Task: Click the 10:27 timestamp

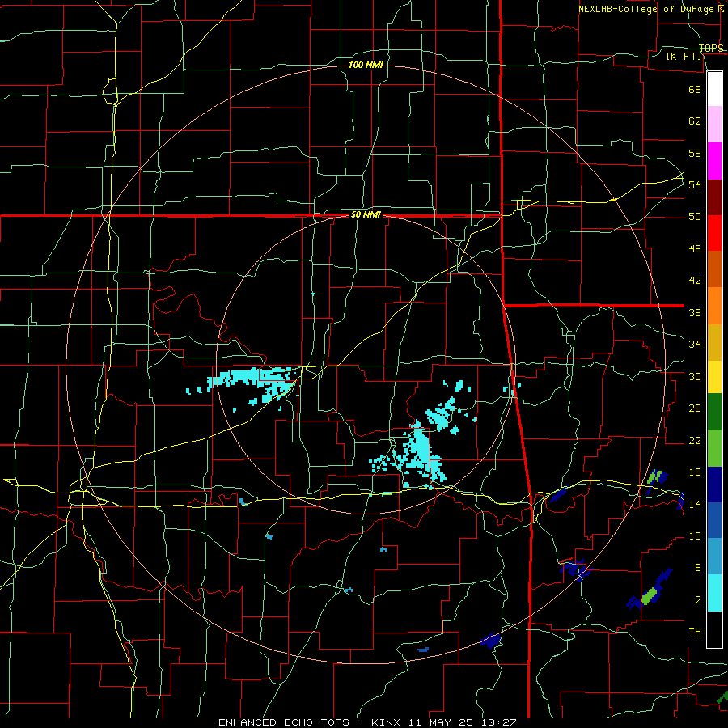Action: click(500, 722)
